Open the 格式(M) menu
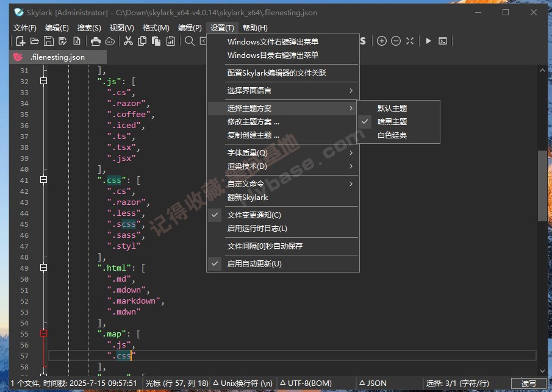This screenshot has height=392, width=552. tap(156, 28)
